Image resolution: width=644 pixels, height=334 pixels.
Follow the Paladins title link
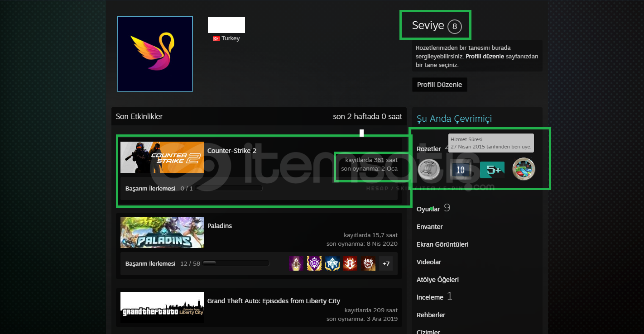tap(220, 226)
